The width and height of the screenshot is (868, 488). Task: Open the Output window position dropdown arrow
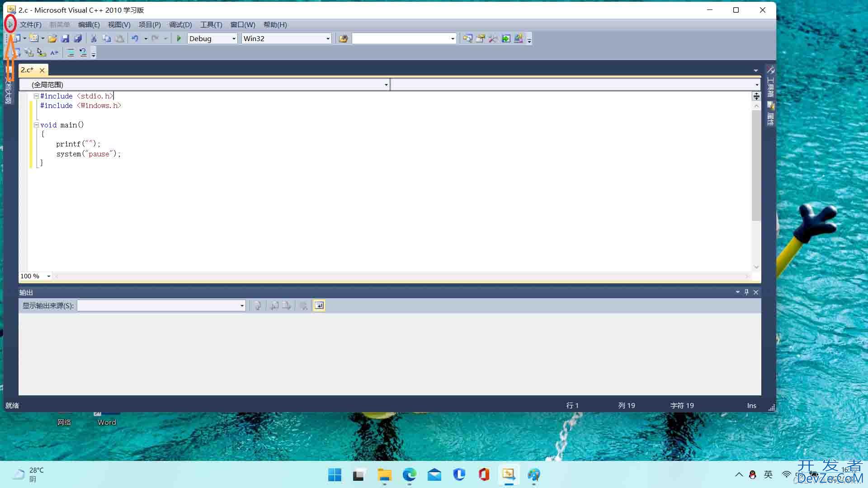tap(737, 292)
